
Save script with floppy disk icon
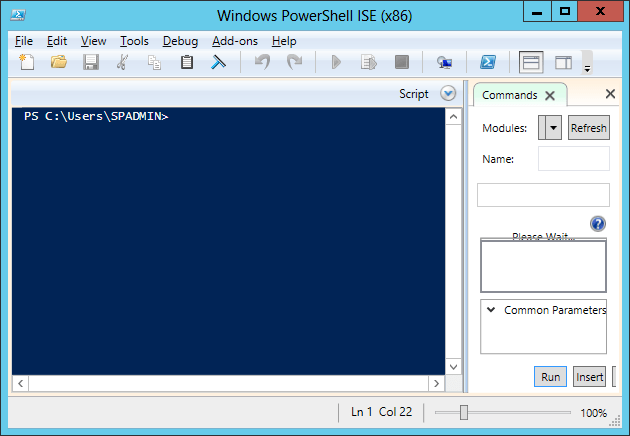(91, 62)
